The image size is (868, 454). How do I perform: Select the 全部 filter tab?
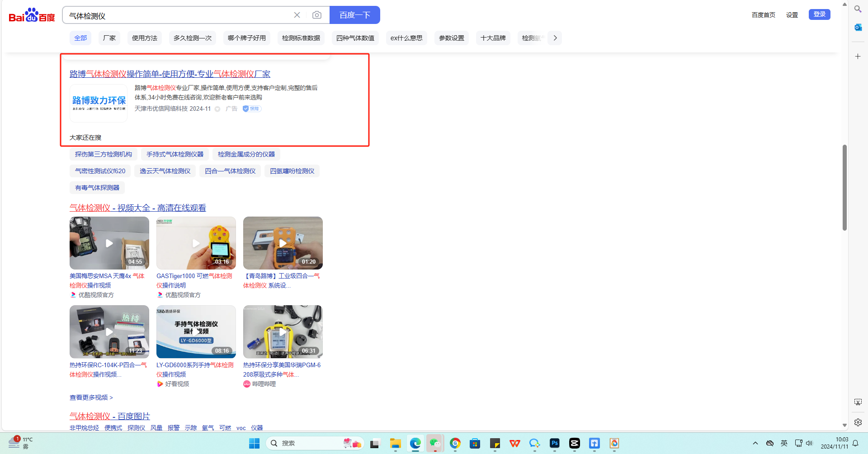(x=80, y=38)
